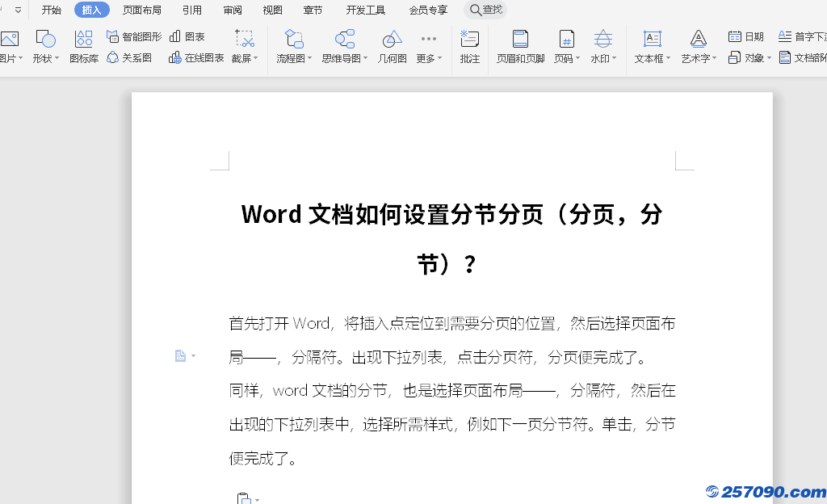Open the 更多 more options
The height and width of the screenshot is (504, 827).
429,46
